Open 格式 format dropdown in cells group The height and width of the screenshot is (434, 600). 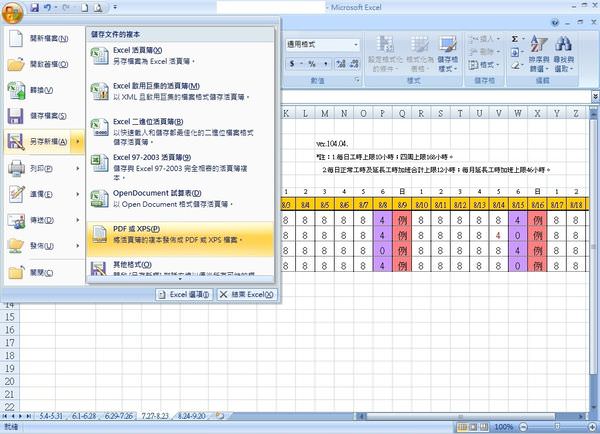pyautogui.click(x=484, y=65)
